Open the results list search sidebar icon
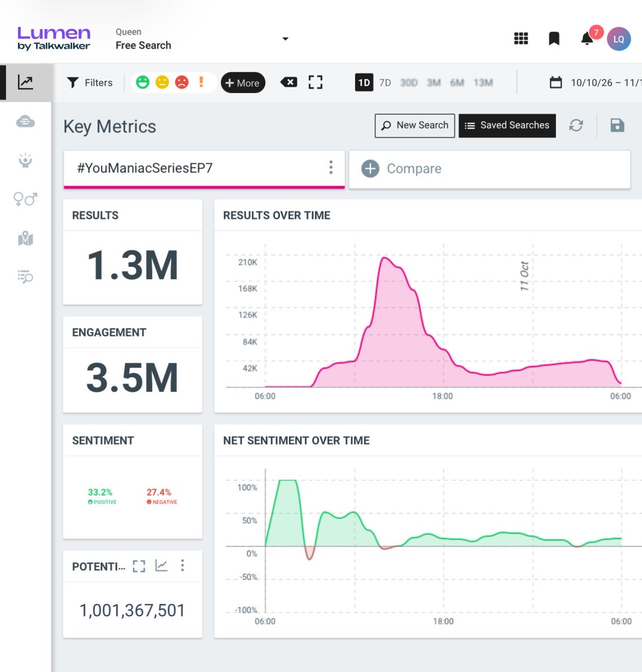Image resolution: width=642 pixels, height=672 pixels. 25,277
